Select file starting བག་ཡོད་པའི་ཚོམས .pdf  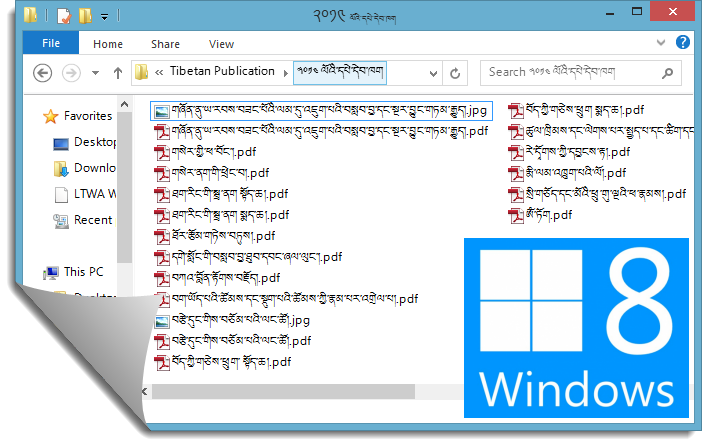pos(286,299)
